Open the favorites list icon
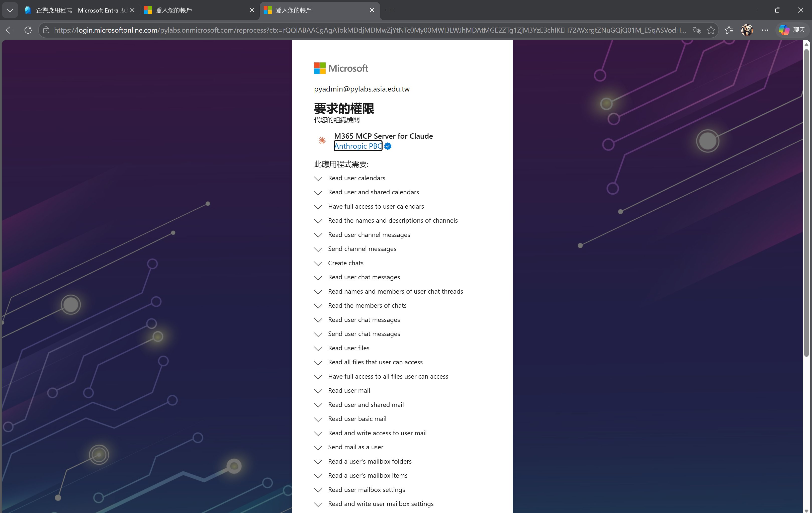Viewport: 812px width, 513px height. tap(729, 30)
